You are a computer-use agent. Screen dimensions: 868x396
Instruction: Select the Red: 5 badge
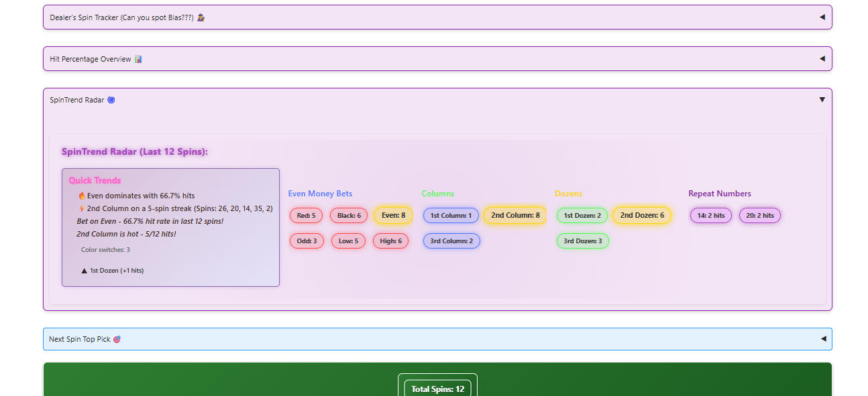[x=306, y=216]
